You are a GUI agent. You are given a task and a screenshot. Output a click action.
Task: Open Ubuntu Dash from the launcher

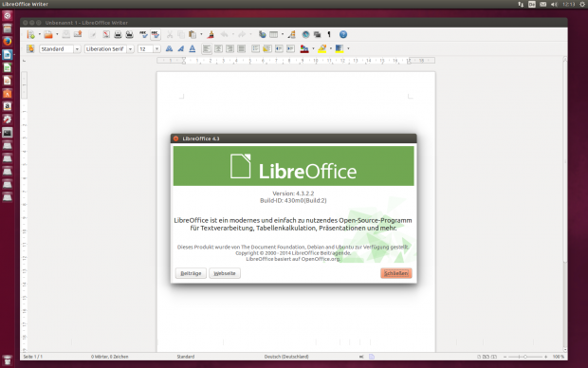click(x=8, y=15)
